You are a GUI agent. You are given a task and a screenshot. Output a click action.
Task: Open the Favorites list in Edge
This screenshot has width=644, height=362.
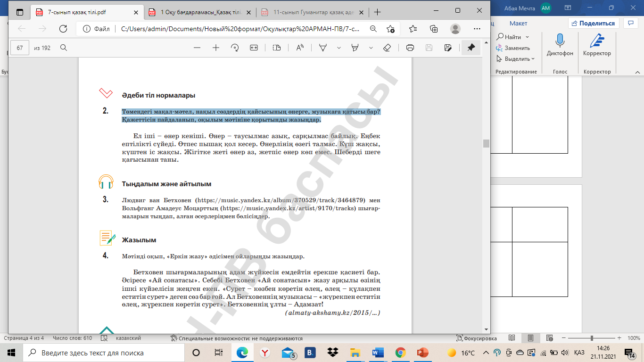413,29
